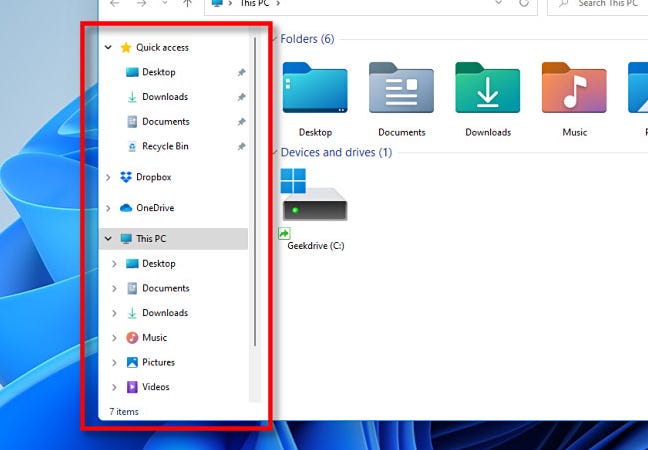Viewport: 648px width, 450px height.
Task: Select Recycle Bin in Quick access
Action: [164, 146]
